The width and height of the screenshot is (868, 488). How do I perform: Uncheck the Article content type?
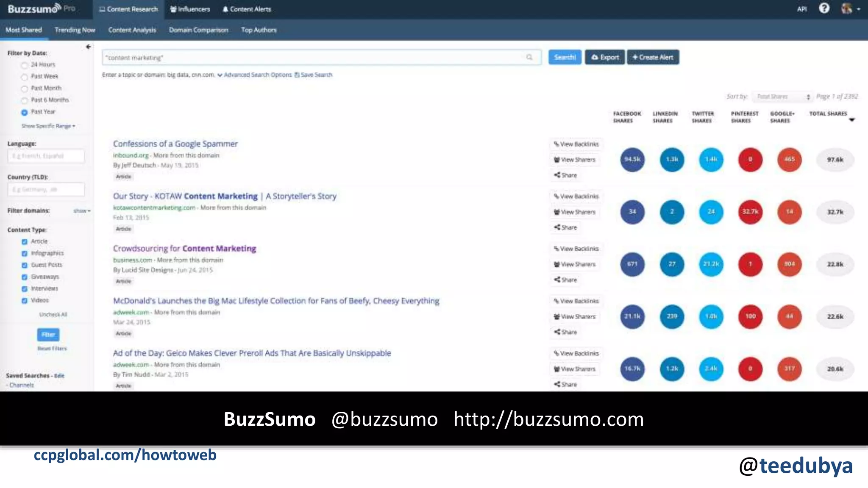(24, 241)
